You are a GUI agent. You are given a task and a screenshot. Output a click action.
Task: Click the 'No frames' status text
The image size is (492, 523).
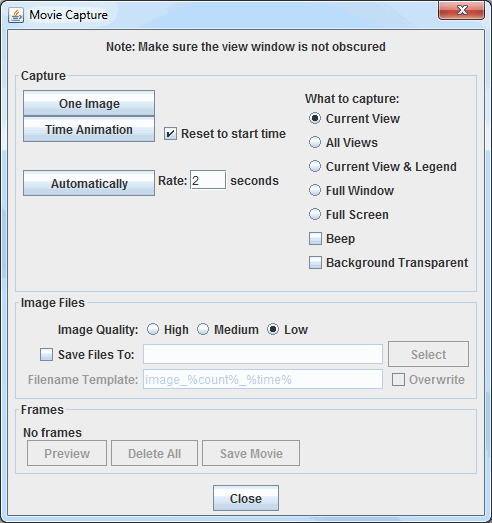[x=52, y=433]
